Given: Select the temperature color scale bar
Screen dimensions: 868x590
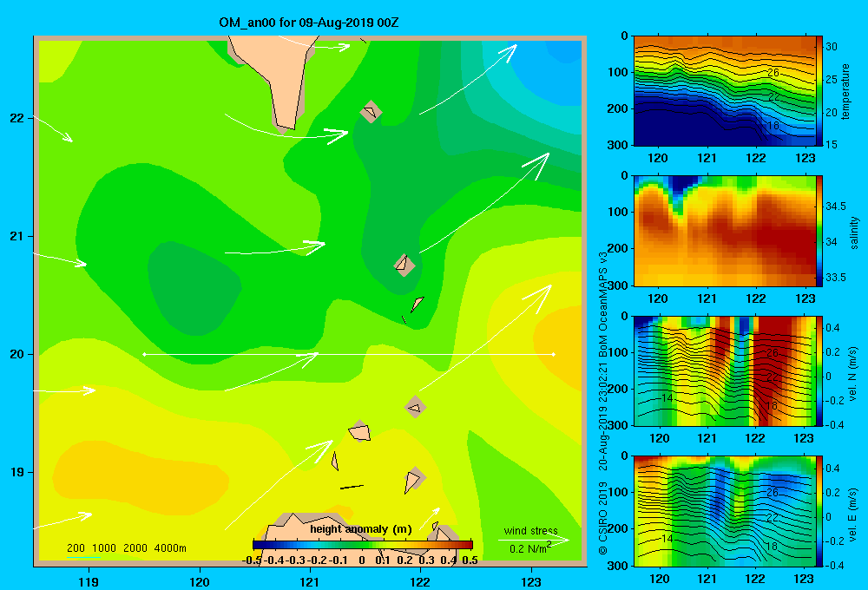Looking at the screenshot, I should point(819,91).
